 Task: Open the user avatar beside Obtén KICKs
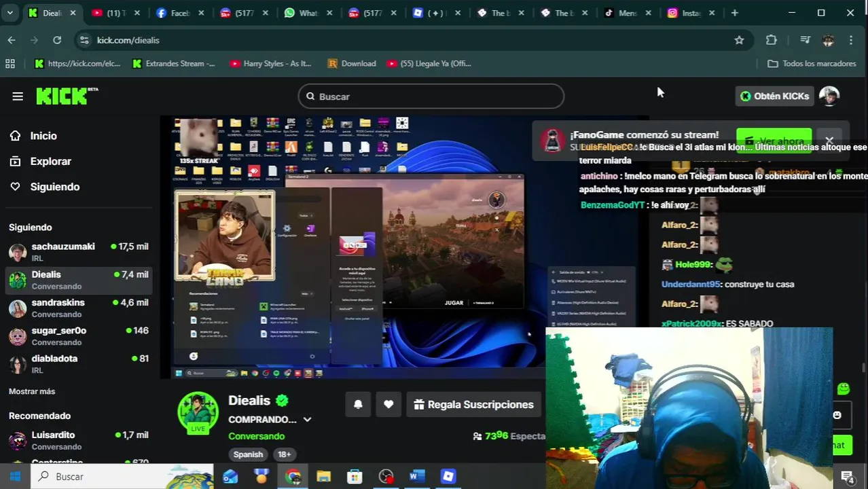click(x=829, y=96)
